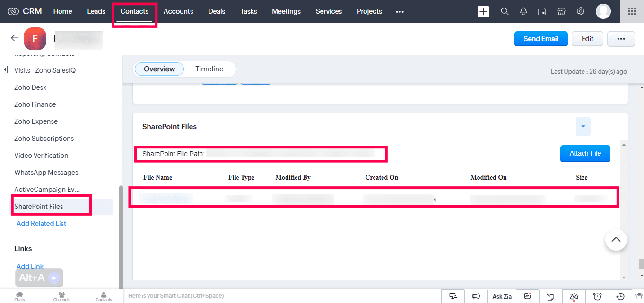Click the Zia handwriting icon
This screenshot has width=644, height=303.
coord(574,296)
